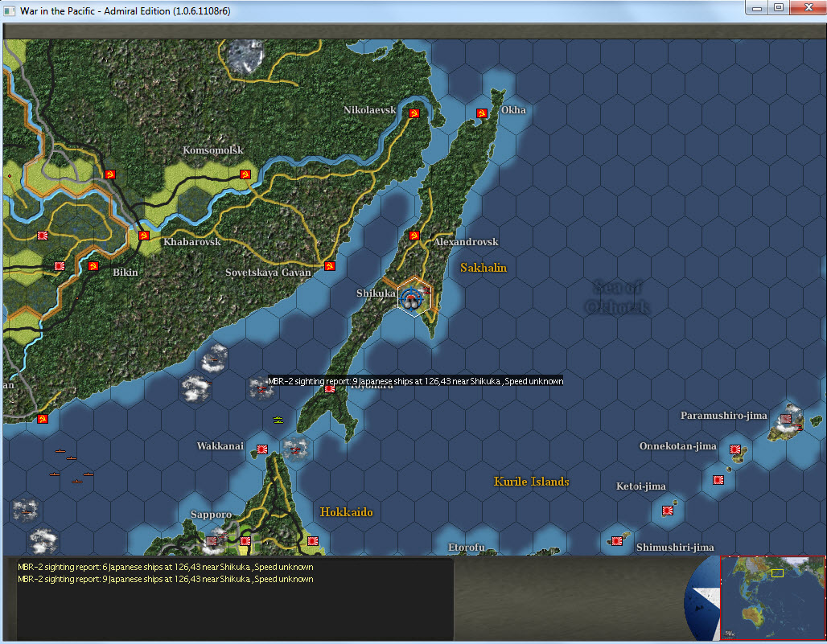This screenshot has width=827, height=644.
Task: Click the binocular sighting marker at Shikuka
Action: click(411, 299)
